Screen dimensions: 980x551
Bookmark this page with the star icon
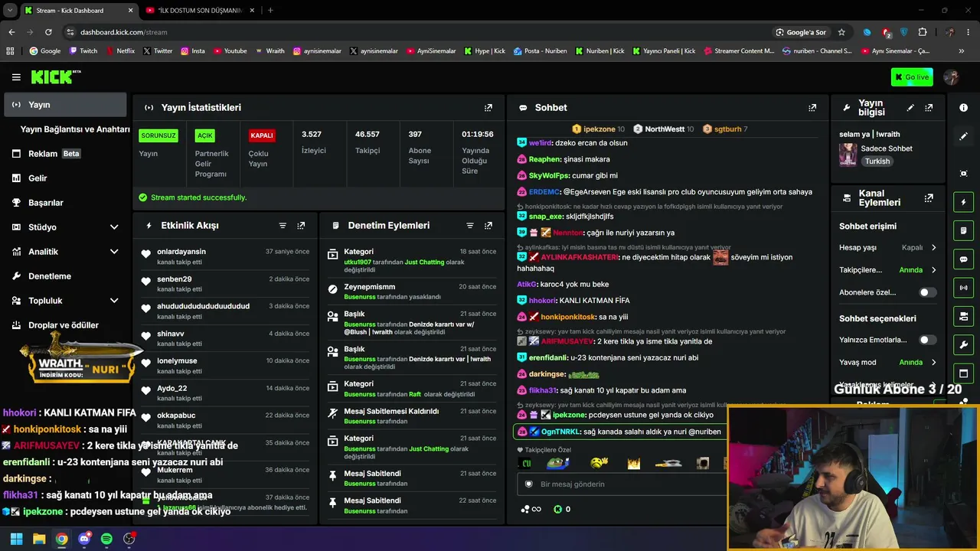[x=841, y=32]
